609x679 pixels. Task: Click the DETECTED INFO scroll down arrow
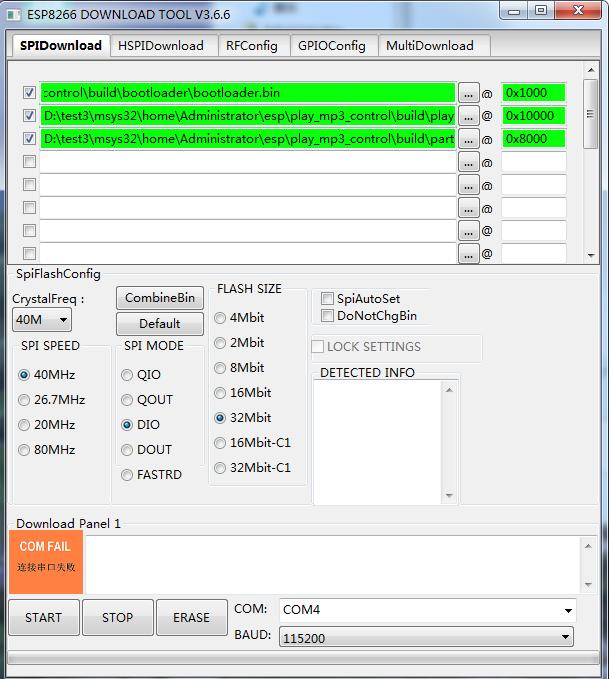pyautogui.click(x=449, y=495)
